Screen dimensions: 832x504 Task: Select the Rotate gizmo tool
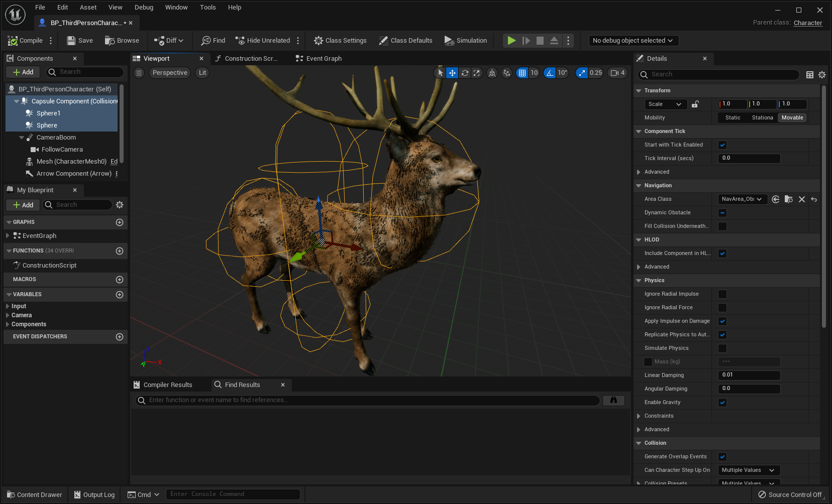tap(465, 73)
